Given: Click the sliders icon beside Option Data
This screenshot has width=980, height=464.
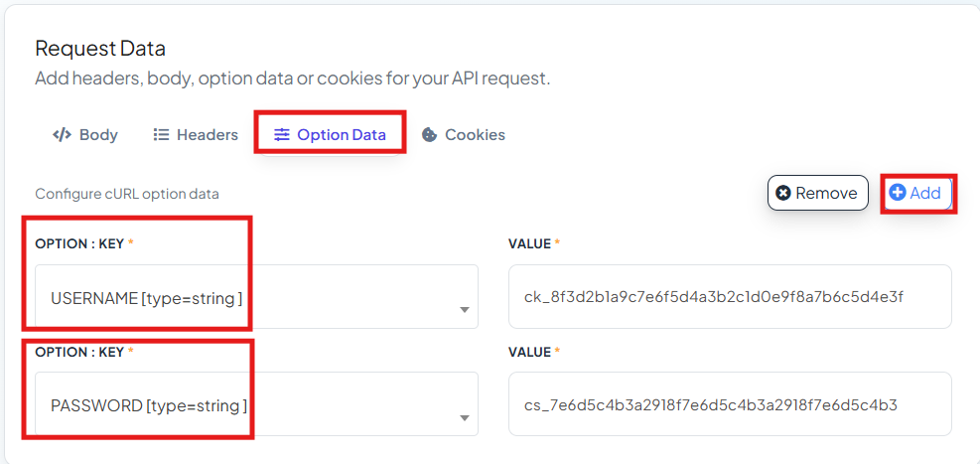Looking at the screenshot, I should click(x=282, y=135).
